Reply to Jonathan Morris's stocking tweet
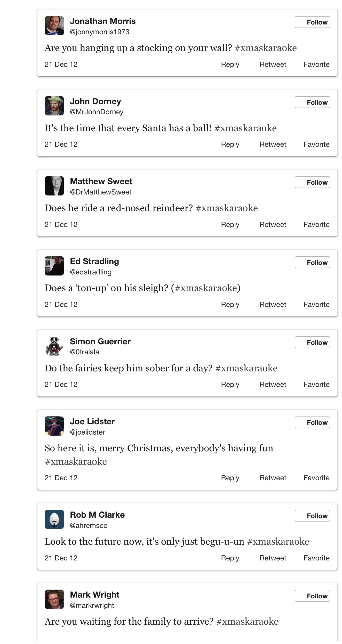This screenshot has height=644, width=342. (x=230, y=64)
